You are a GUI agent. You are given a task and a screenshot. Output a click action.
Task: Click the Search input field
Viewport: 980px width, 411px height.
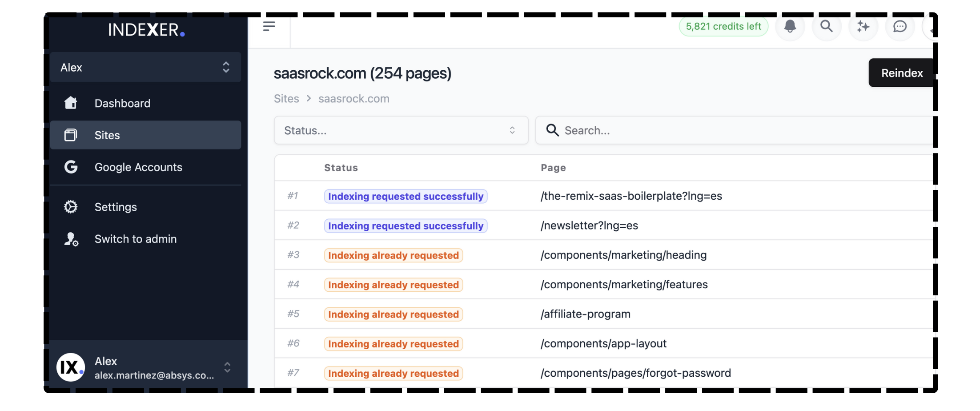coord(735,130)
